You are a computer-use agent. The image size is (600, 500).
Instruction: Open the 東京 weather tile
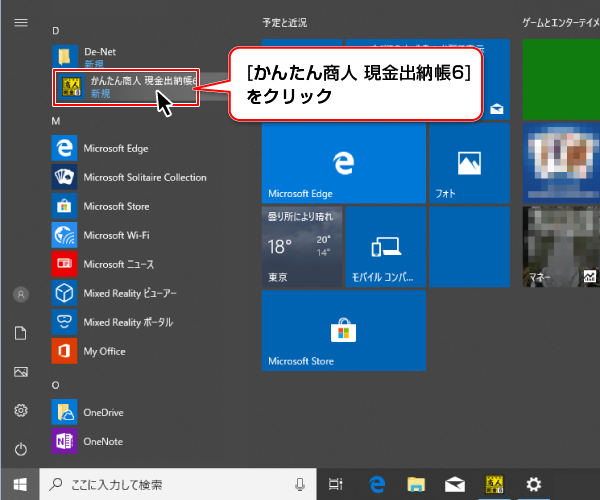(302, 247)
